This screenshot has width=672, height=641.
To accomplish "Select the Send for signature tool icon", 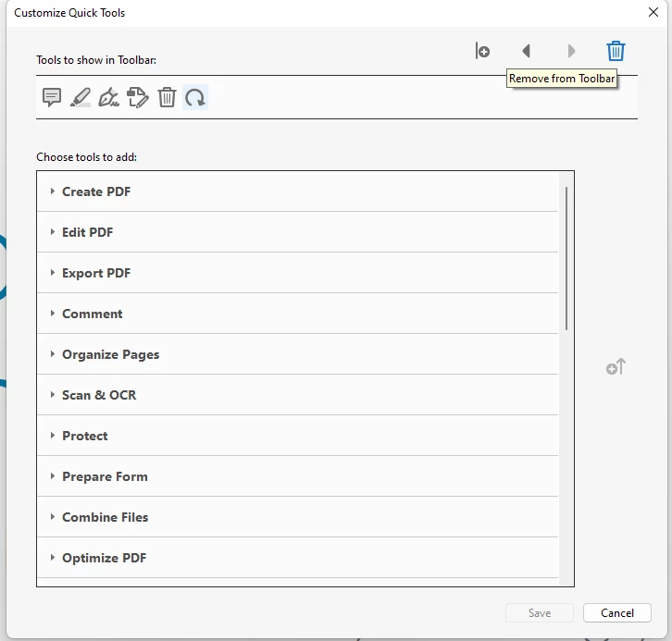I will coord(138,97).
